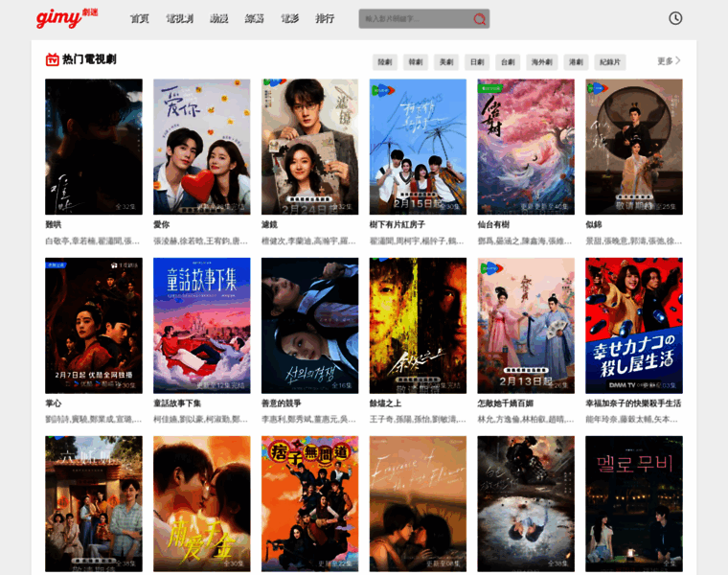Open the 善意的競爭 poster thumbnail

pyautogui.click(x=309, y=326)
